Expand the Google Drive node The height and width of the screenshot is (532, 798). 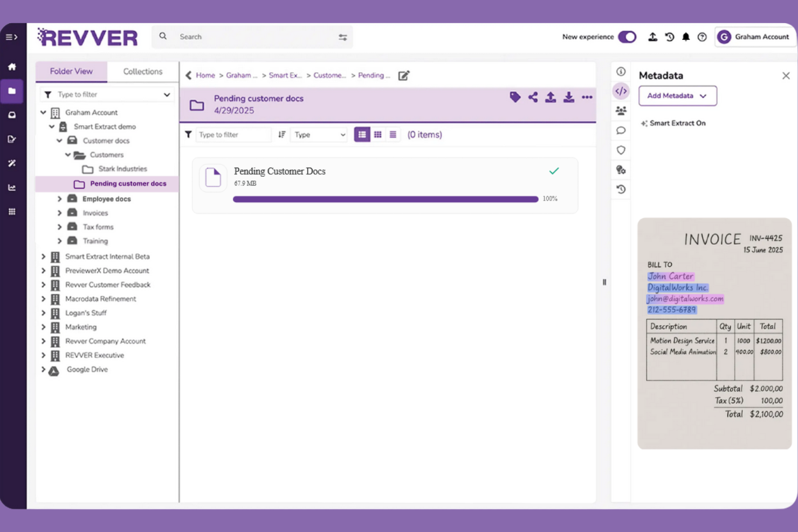[x=43, y=369]
